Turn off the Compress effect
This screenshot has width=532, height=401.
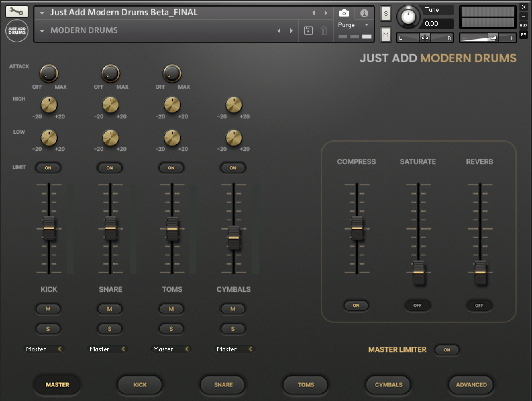[x=356, y=305]
